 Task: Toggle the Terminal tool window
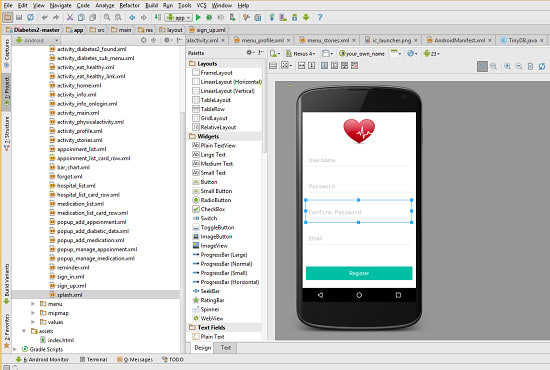[93, 359]
